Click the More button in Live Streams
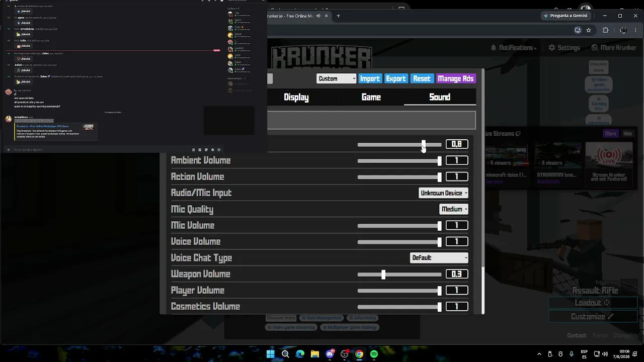 coord(611,134)
